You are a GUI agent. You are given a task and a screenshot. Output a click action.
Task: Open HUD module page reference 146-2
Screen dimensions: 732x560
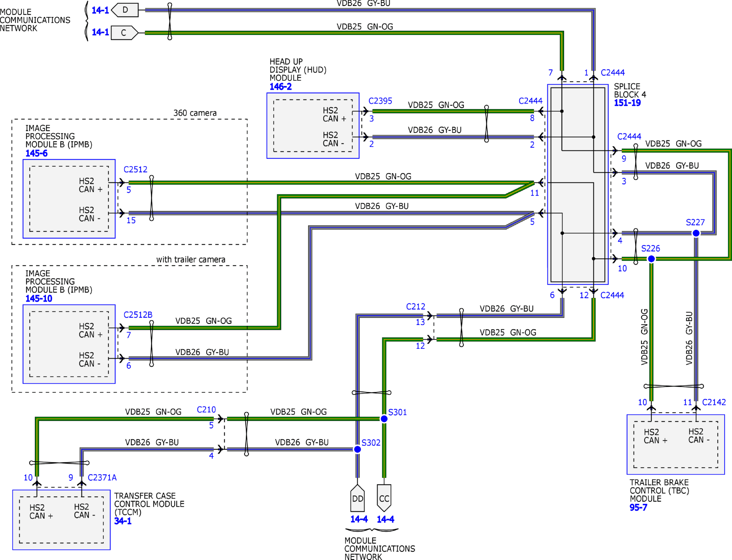(x=280, y=87)
